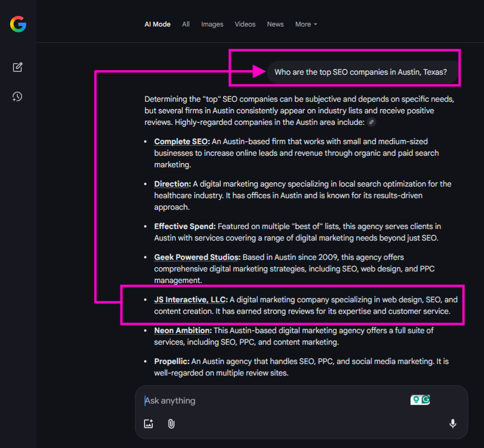Click the paperclip attach file icon
The height and width of the screenshot is (448, 484).
click(171, 424)
